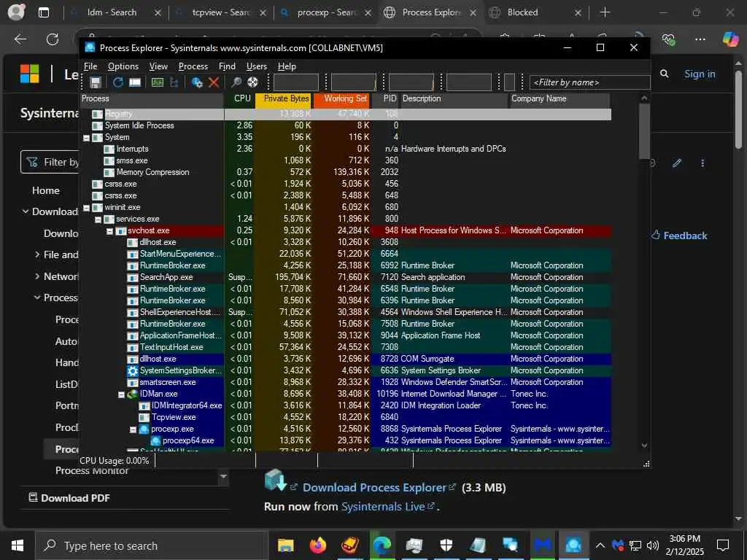This screenshot has height=560, width=747.
Task: Click the Download PDF button
Action: pos(69,498)
